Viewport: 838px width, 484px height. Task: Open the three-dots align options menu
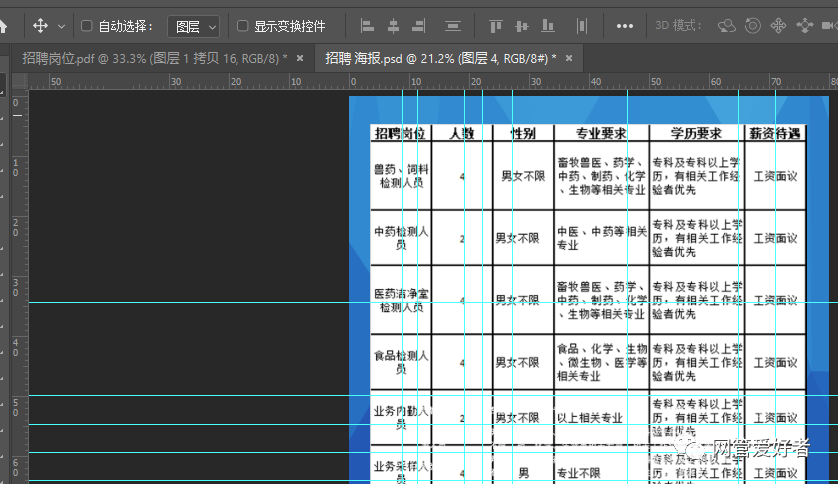click(624, 26)
